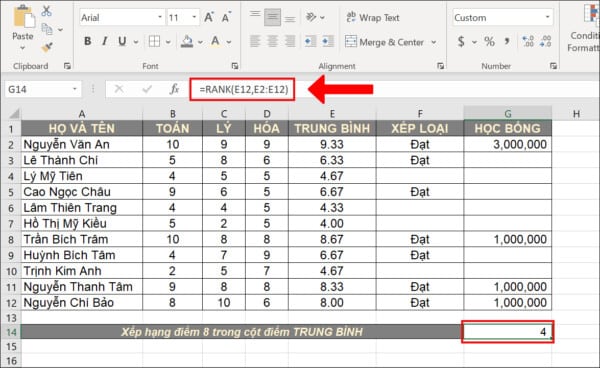Select column E header
600x368 pixels.
coord(332,114)
